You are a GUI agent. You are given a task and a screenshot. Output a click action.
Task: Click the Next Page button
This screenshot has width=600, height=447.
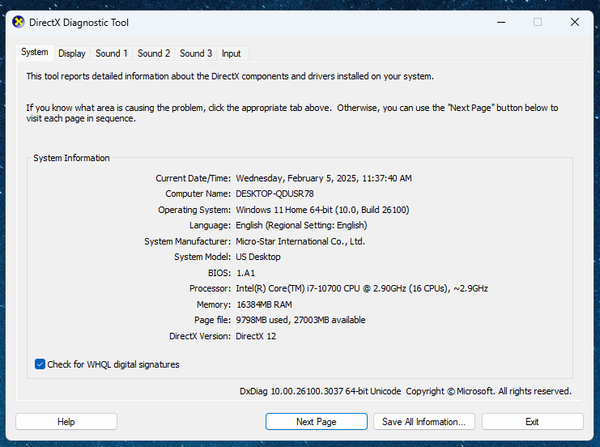318,422
